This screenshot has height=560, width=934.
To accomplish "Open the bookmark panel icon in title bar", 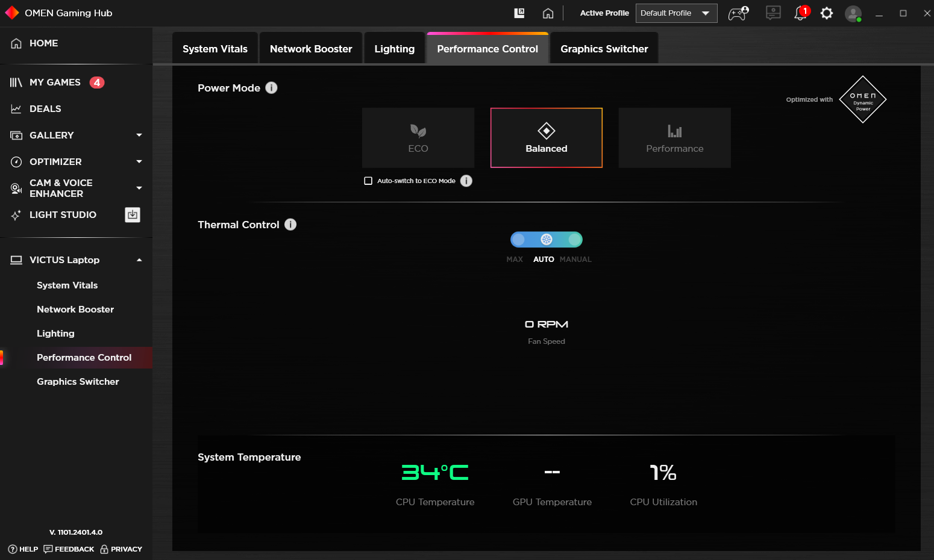I will point(519,13).
